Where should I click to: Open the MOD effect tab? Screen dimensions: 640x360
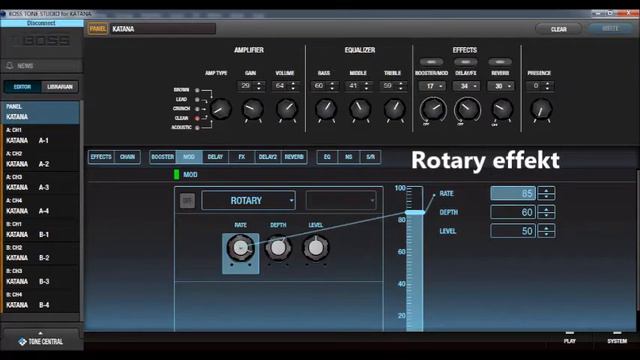[x=189, y=157]
